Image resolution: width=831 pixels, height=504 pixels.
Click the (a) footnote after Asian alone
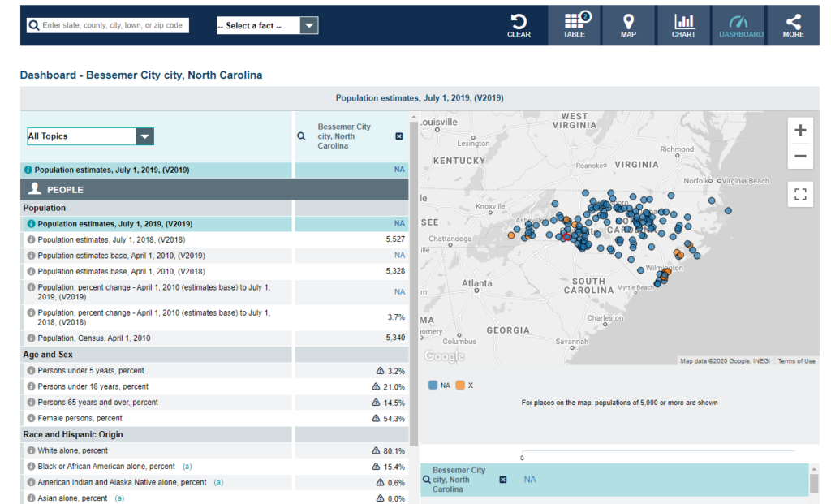pos(119,498)
